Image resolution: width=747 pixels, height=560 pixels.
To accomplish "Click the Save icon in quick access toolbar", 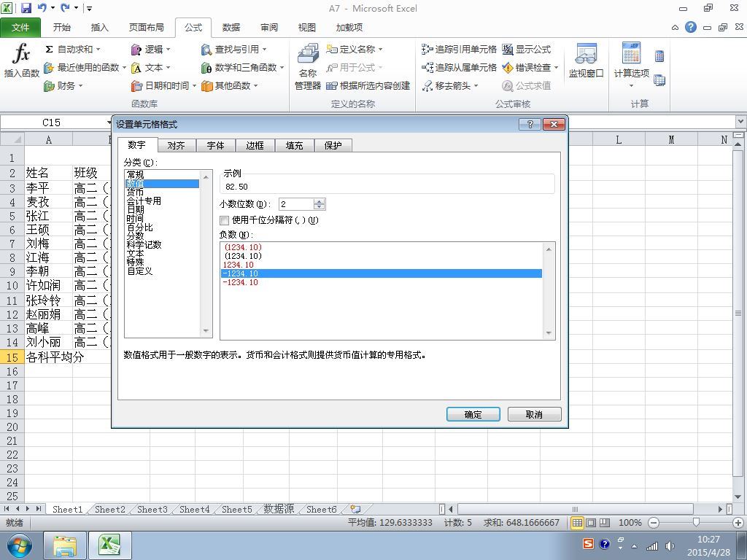I will click(26, 7).
